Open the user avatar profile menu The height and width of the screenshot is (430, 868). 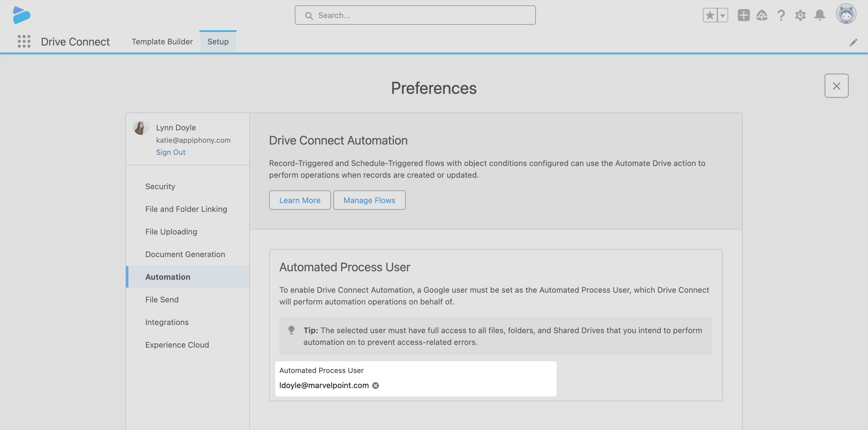tap(846, 14)
